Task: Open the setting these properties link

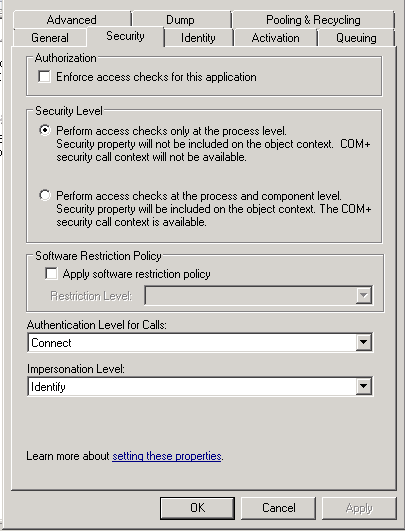Action: coord(167,456)
